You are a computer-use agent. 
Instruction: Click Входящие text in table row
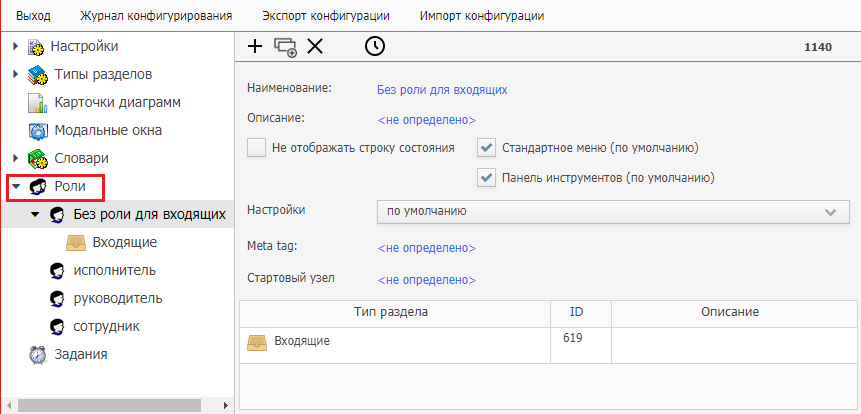point(302,342)
